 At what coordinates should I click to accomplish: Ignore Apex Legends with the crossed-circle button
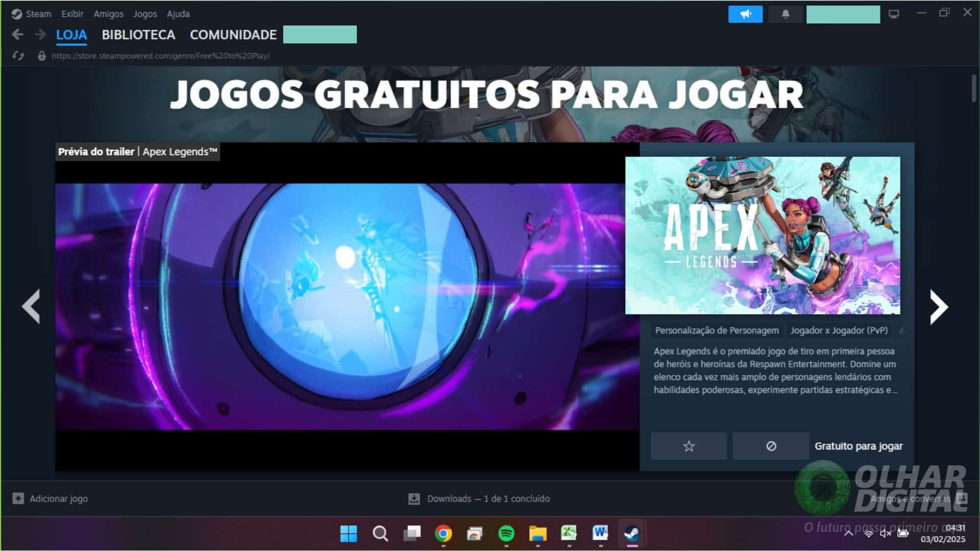771,446
